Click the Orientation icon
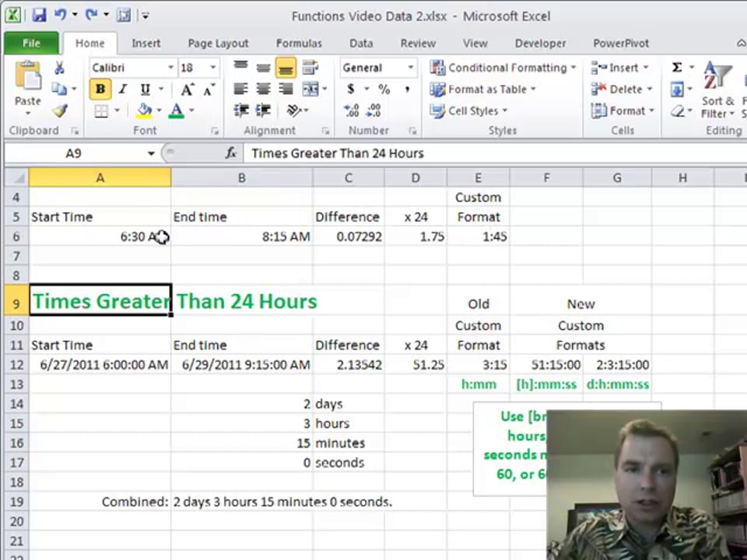The width and height of the screenshot is (747, 560). point(294,111)
